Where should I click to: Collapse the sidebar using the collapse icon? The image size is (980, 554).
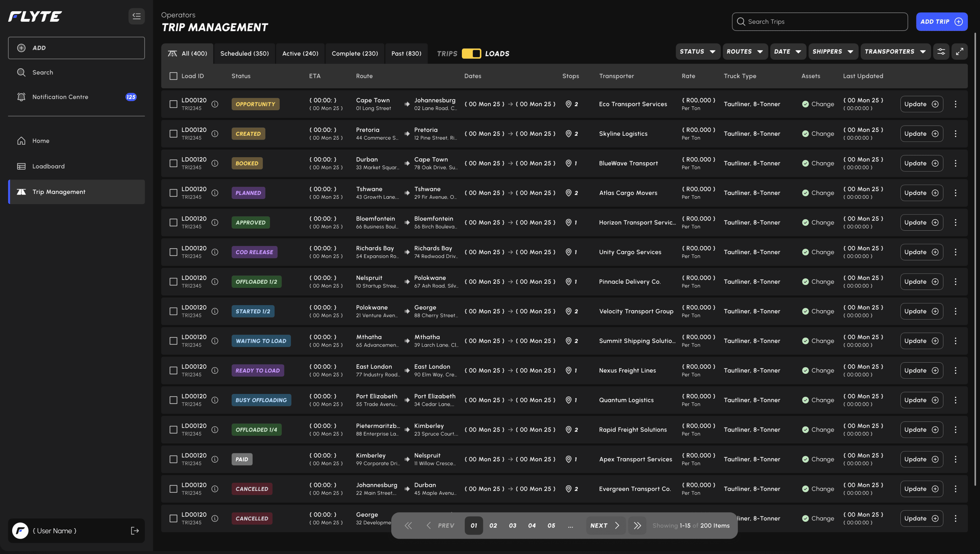pyautogui.click(x=136, y=16)
